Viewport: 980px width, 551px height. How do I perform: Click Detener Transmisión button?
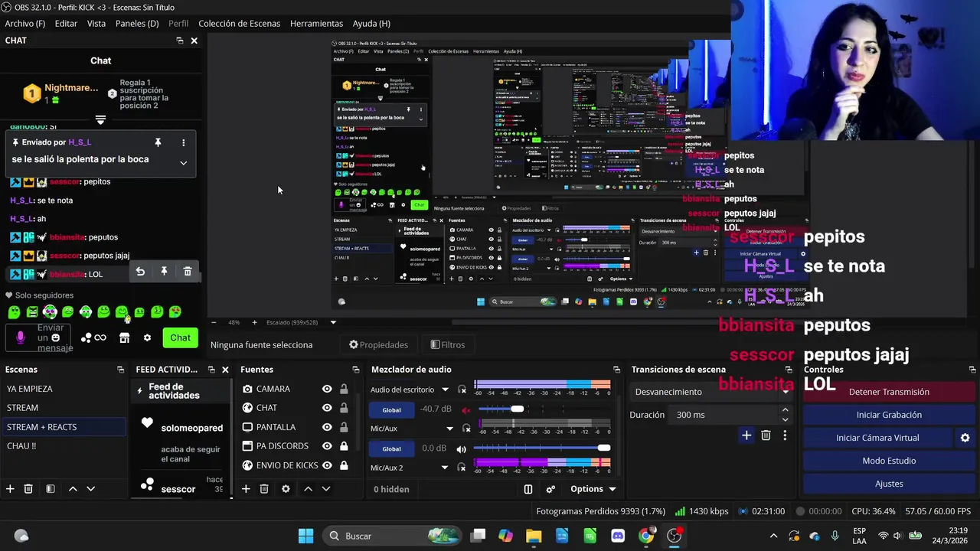pos(889,392)
